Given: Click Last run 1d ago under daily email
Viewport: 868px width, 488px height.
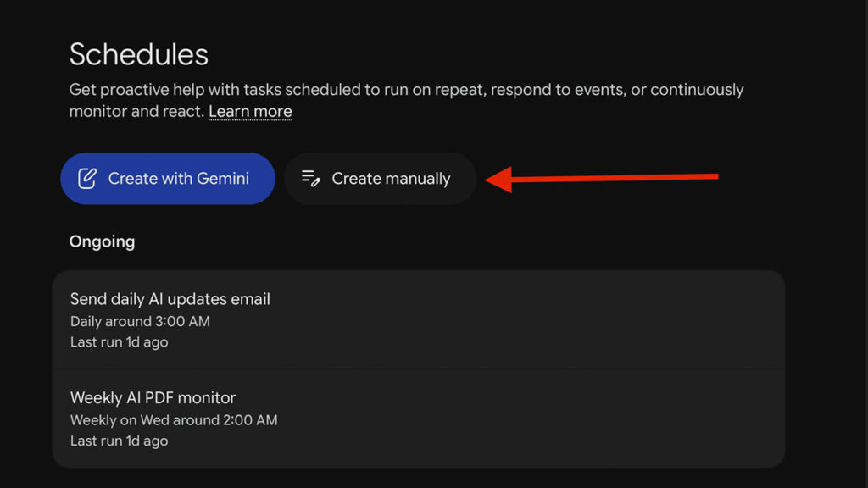Looking at the screenshot, I should click(x=119, y=342).
